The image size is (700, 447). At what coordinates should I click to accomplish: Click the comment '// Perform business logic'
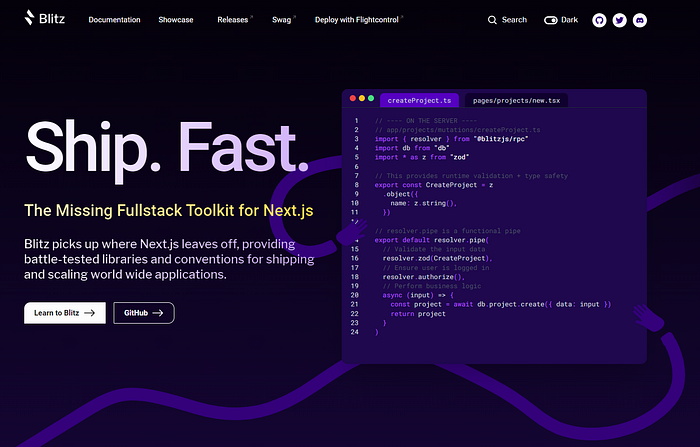pyautogui.click(x=432, y=286)
